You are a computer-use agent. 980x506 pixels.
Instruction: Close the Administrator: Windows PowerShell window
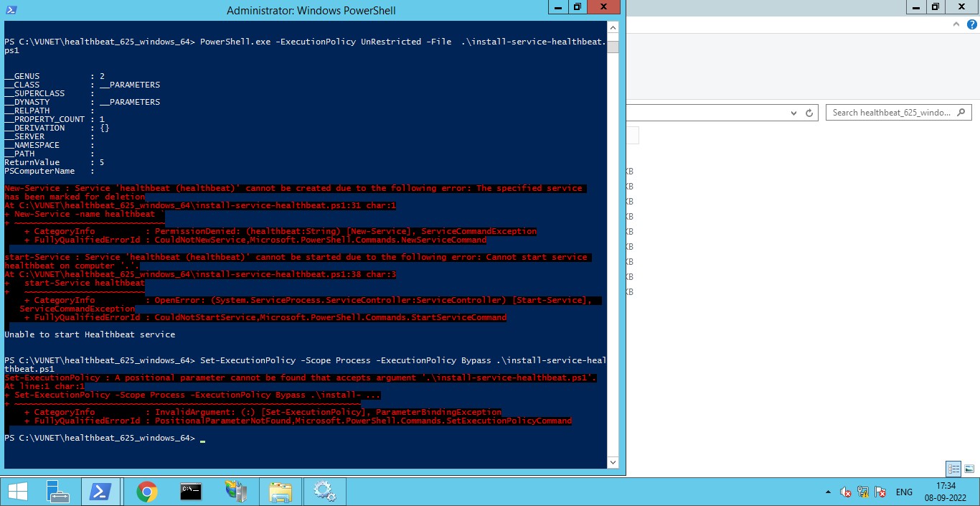[x=604, y=7]
